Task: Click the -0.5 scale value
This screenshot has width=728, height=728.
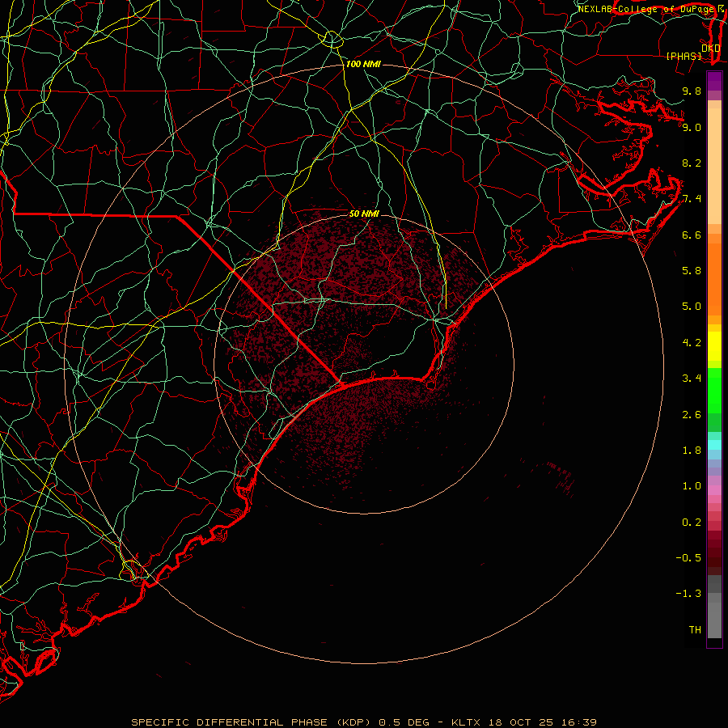Action: 688,558
